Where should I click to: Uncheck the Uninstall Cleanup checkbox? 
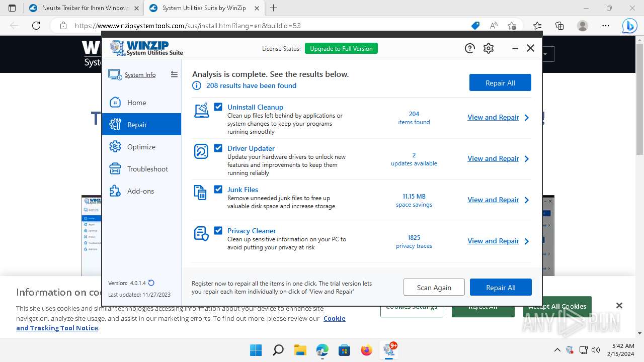point(218,107)
